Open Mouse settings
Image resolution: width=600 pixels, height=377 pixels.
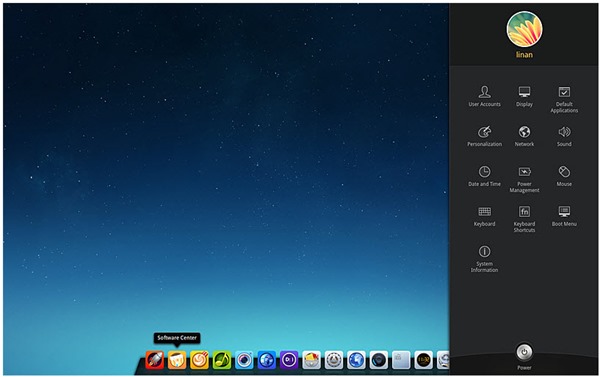[564, 176]
